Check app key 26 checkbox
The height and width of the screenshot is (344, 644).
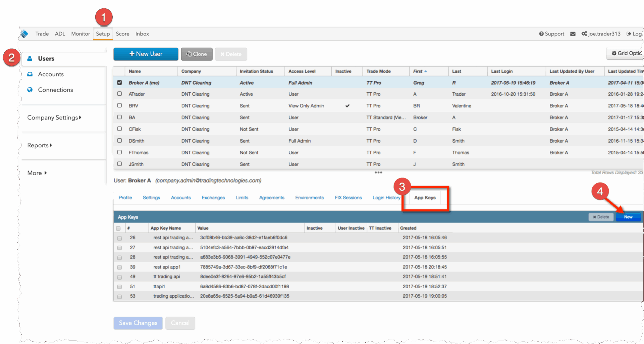coord(119,238)
